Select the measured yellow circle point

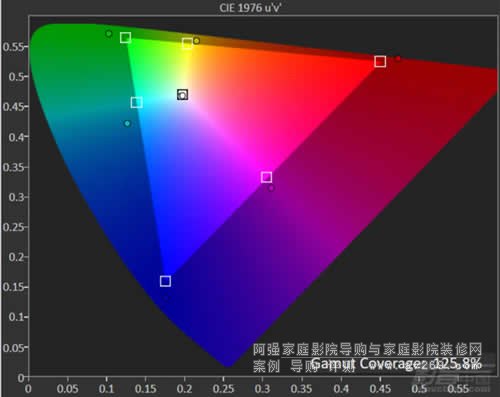[x=197, y=41]
